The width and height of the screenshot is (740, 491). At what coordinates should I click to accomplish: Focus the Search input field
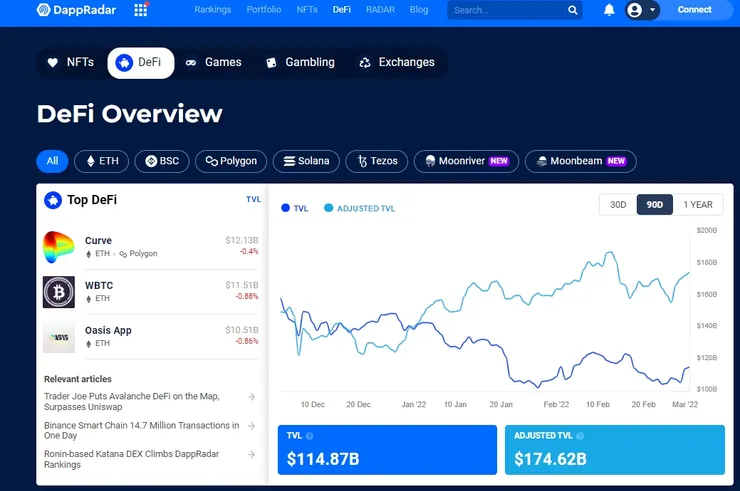[514, 10]
